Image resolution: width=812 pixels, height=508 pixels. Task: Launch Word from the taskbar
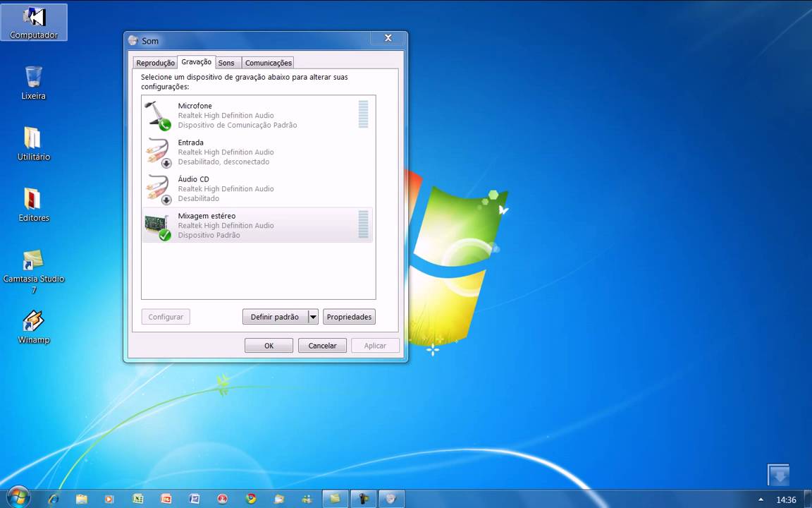coord(195,499)
